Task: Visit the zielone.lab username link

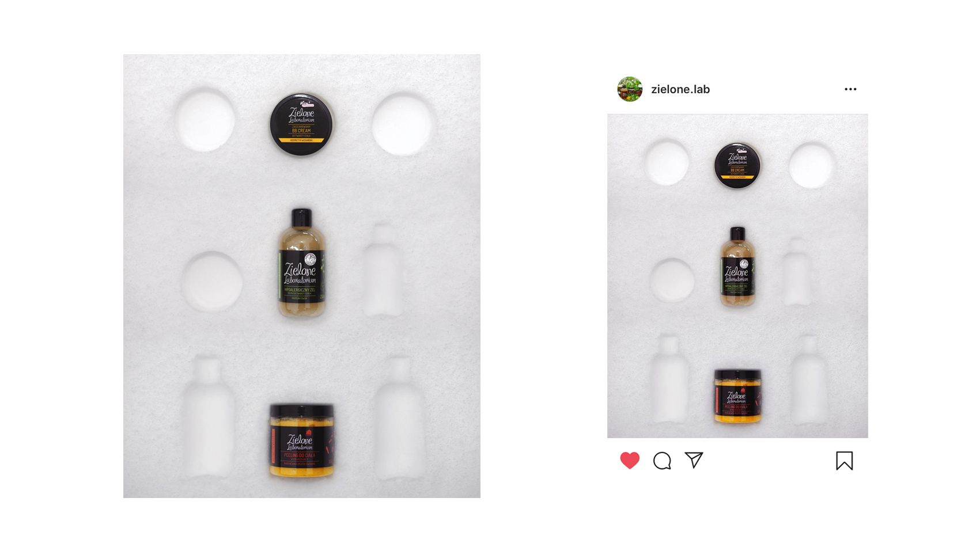Action: tap(680, 89)
